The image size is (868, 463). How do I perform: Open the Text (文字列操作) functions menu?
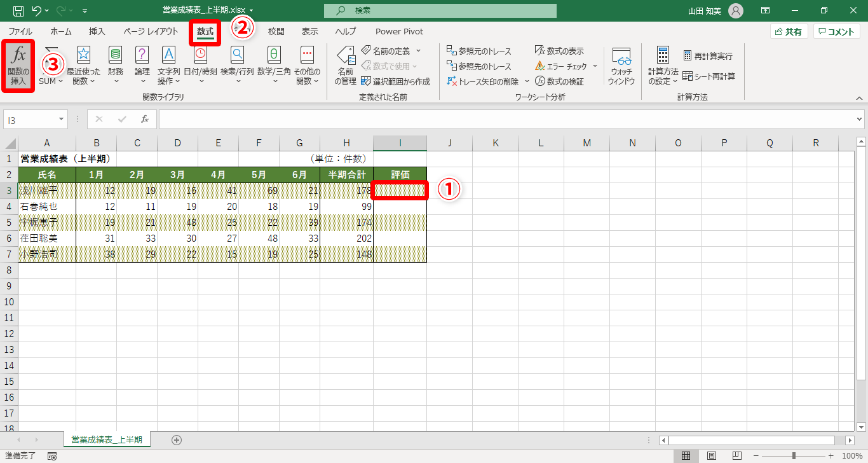168,66
